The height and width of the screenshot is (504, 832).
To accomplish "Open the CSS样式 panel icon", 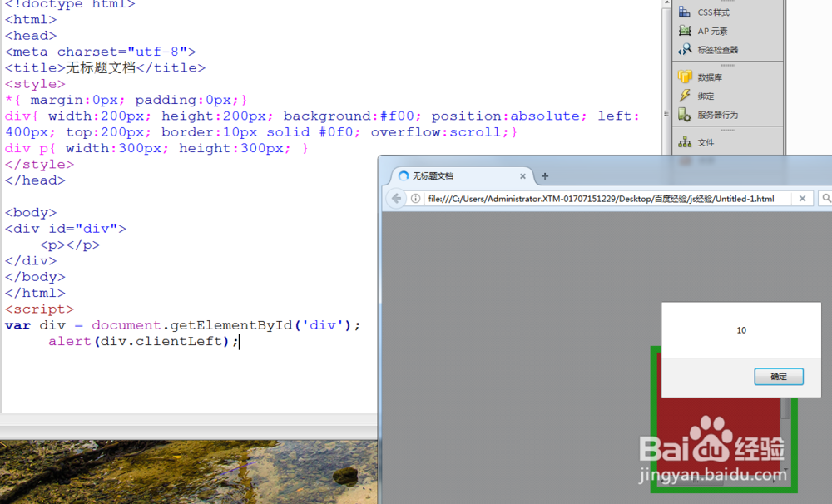I will point(685,12).
